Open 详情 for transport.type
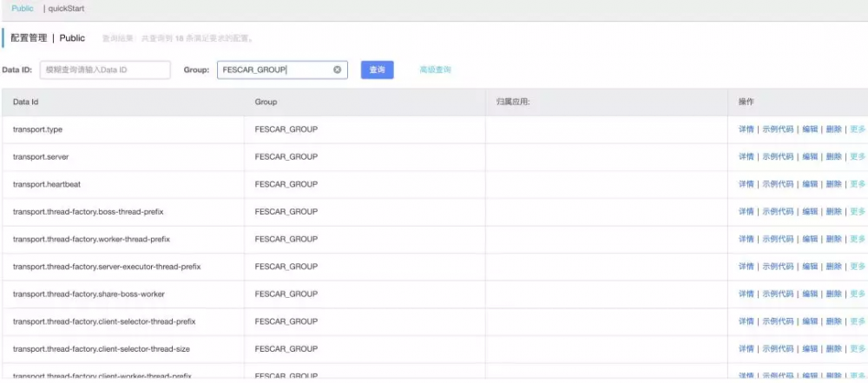The image size is (868, 383). [x=746, y=129]
